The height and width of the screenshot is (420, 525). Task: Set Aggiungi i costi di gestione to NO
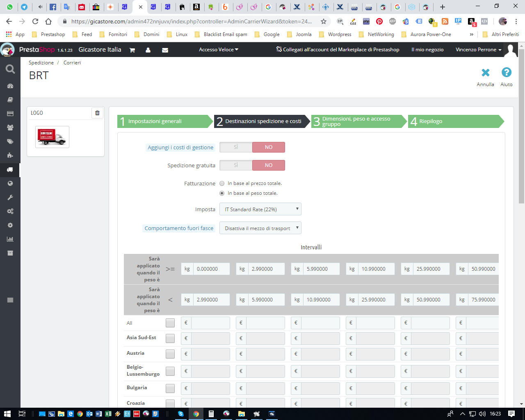(269, 147)
